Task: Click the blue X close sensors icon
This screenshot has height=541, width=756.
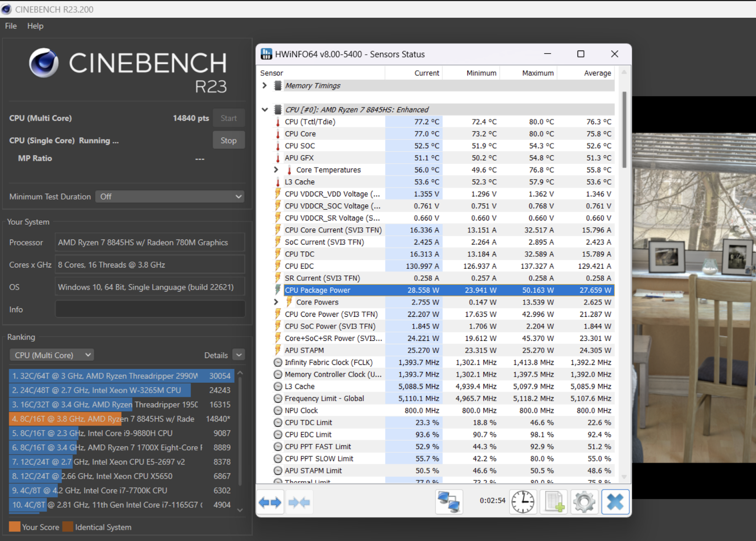Action: pos(615,502)
